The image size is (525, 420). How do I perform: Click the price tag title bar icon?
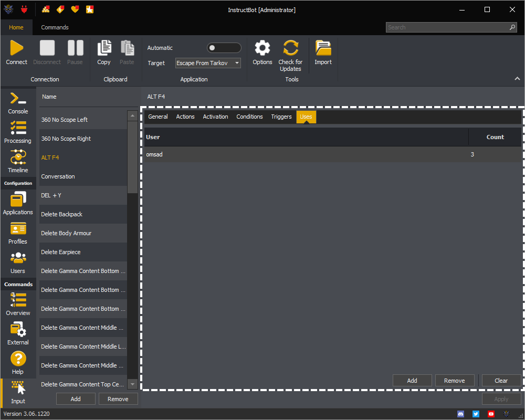coord(60,9)
